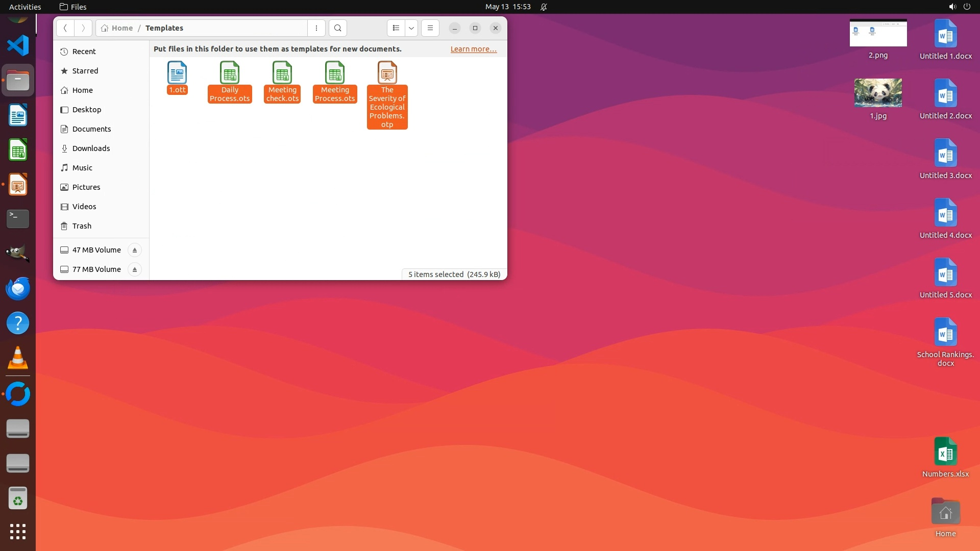
Task: Click the search magnifier icon in Files
Action: tap(337, 28)
